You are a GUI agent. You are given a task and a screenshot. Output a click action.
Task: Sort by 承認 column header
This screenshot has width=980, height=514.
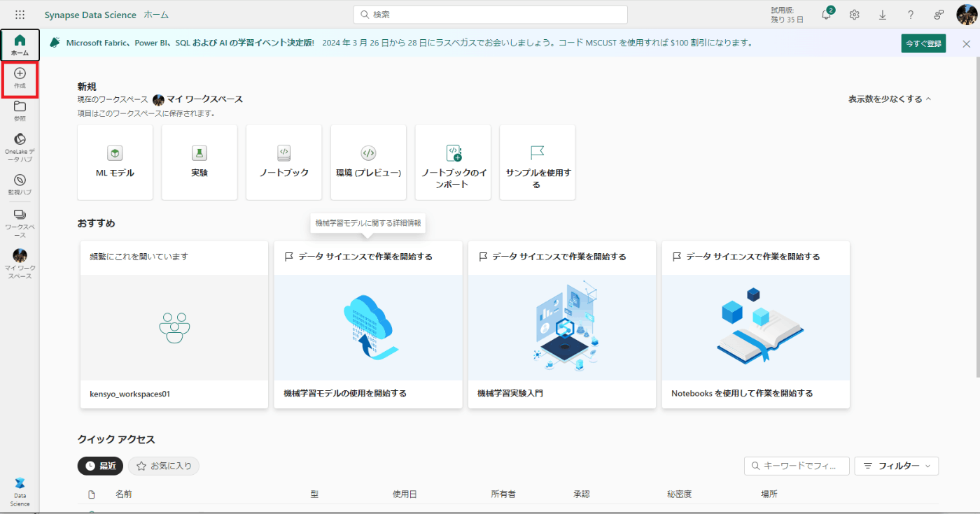coord(581,494)
